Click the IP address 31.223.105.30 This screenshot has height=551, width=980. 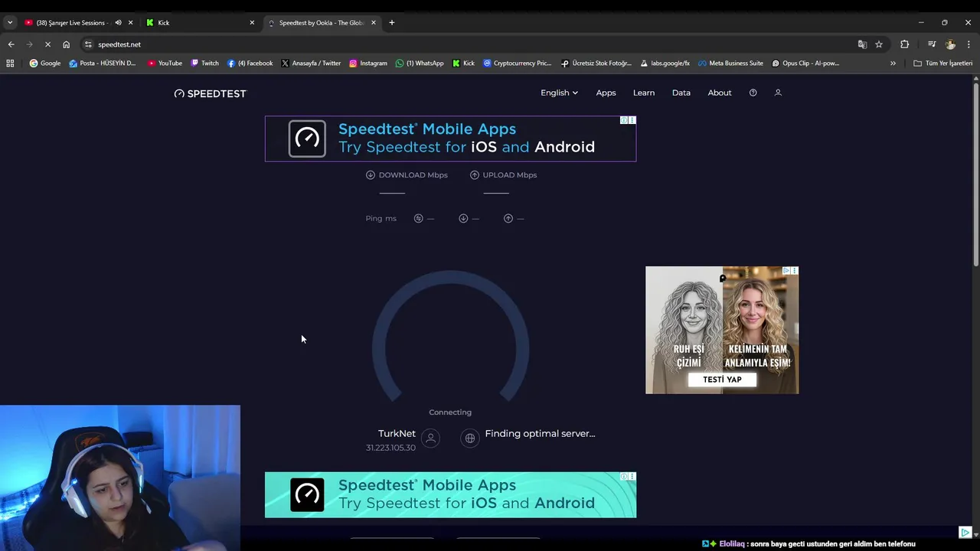(390, 448)
